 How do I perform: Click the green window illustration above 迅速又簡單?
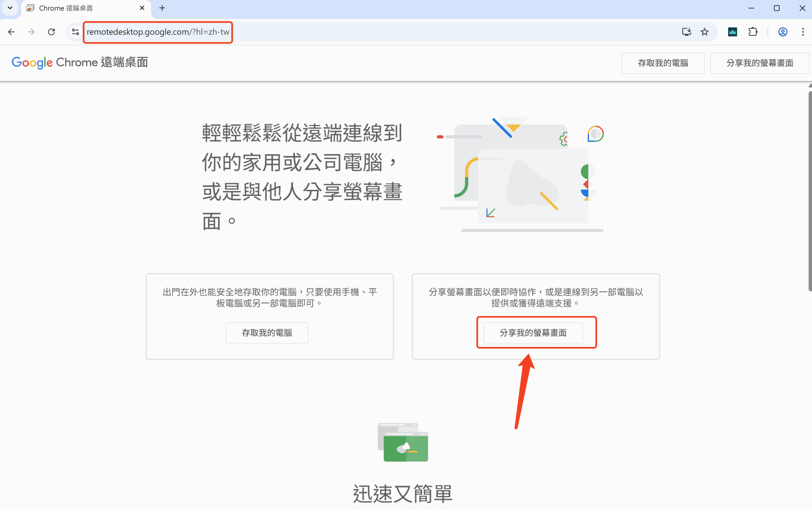tap(403, 442)
